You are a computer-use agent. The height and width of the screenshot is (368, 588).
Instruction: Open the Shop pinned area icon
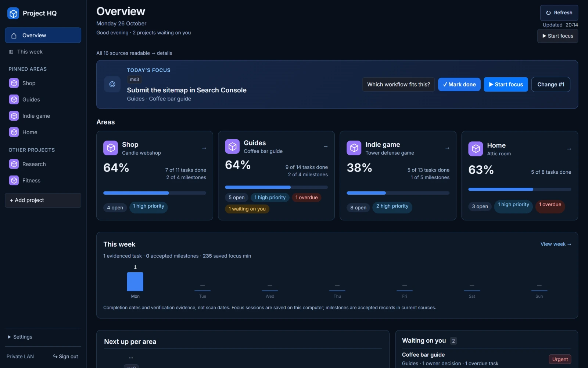pyautogui.click(x=14, y=83)
